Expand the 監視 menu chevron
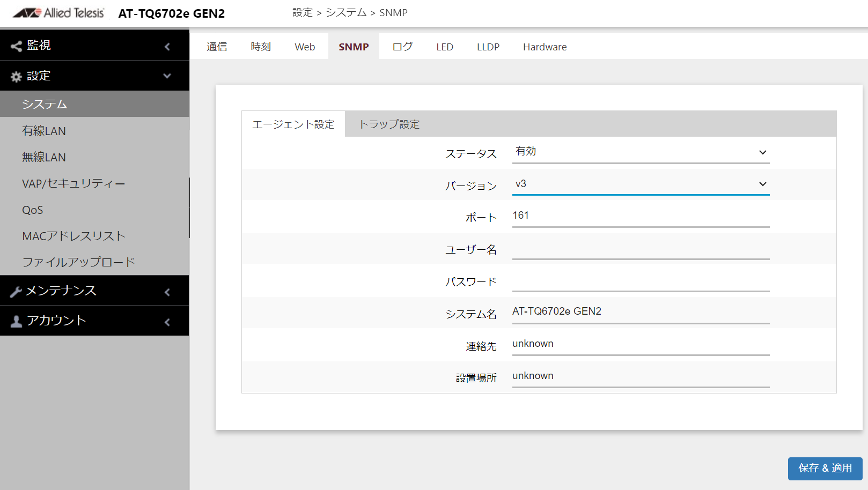868x490 pixels. (x=167, y=47)
